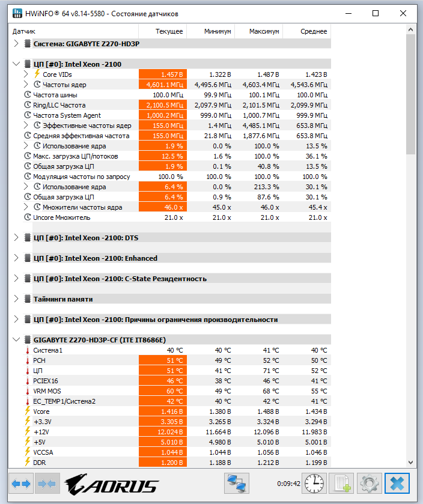The width and height of the screenshot is (423, 504).
Task: Click the lightning icon beside DDR
Action: pos(28,462)
